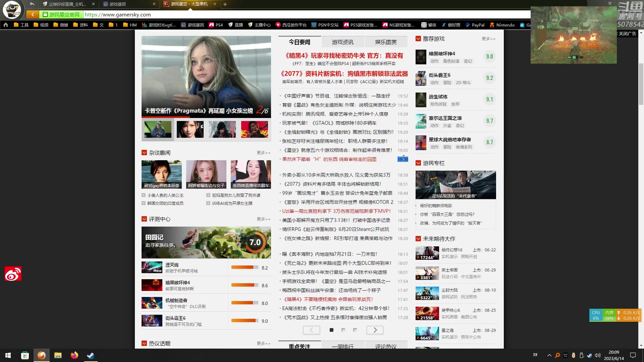Launch Firefox from taskbar
Viewport: 644px width, 362px height.
pyautogui.click(x=74, y=355)
